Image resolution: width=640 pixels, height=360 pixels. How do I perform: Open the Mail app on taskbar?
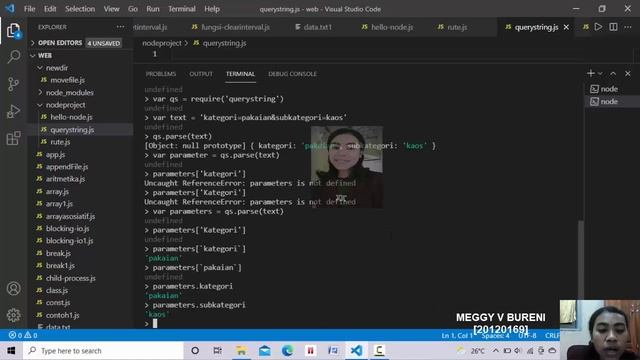tap(264, 351)
